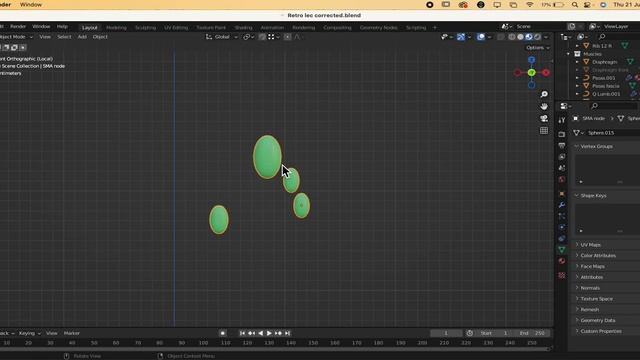
Task: Open the Object properties tab icon
Action: pos(562,194)
